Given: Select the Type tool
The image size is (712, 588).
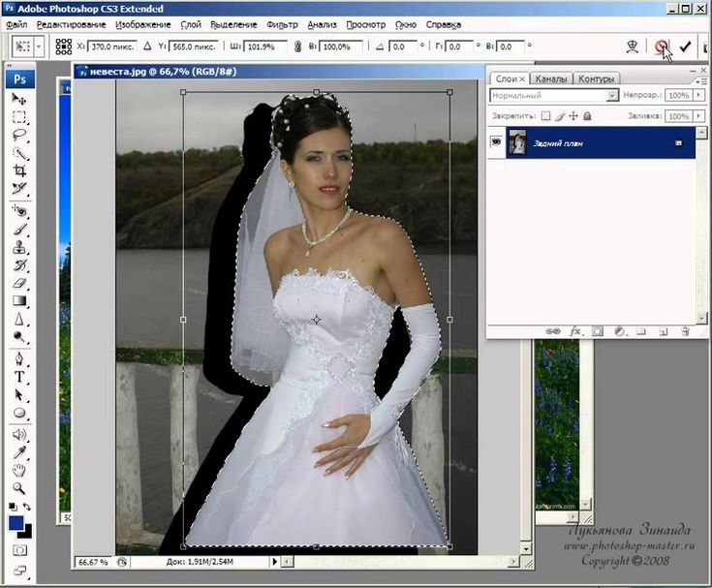Looking at the screenshot, I should [x=19, y=377].
